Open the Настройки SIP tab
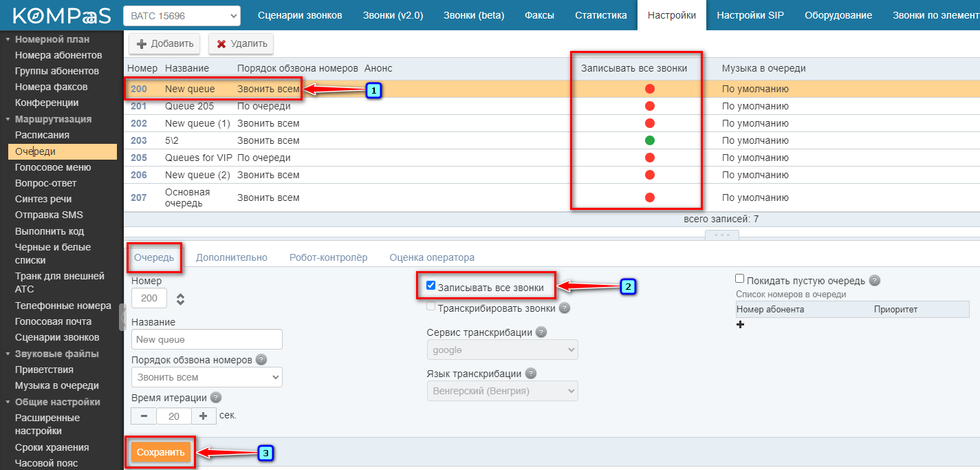The width and height of the screenshot is (980, 470). click(x=750, y=15)
